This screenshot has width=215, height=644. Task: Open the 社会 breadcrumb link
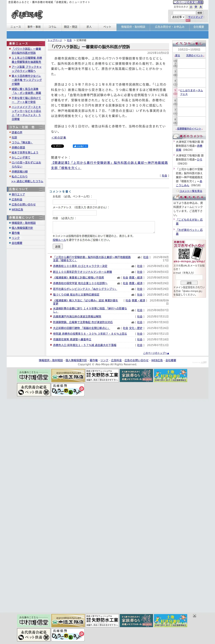pos(69,40)
